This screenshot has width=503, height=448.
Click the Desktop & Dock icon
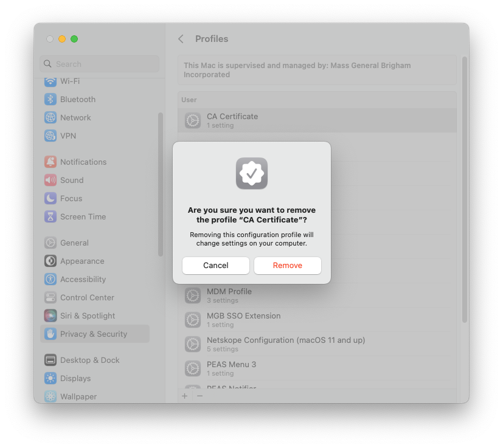click(x=50, y=360)
